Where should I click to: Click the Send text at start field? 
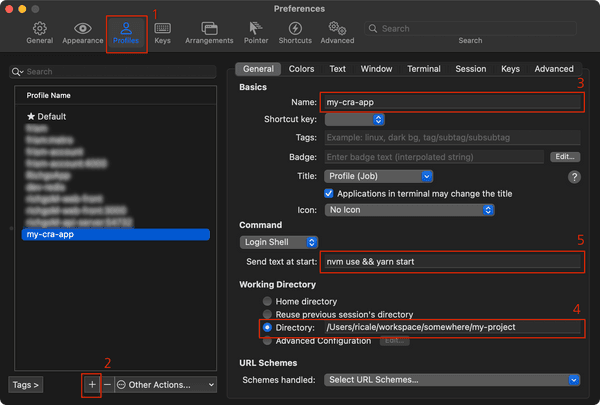point(452,261)
